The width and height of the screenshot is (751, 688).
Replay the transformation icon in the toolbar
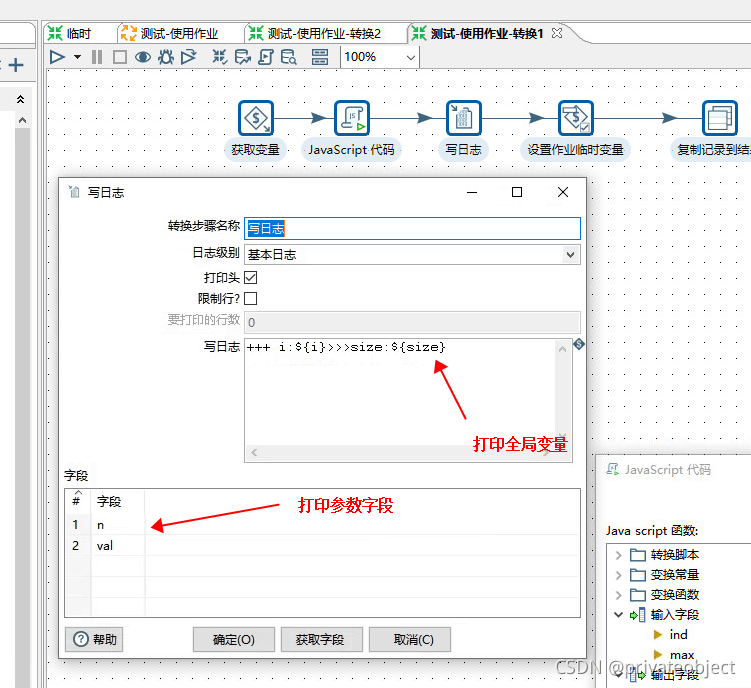click(189, 57)
